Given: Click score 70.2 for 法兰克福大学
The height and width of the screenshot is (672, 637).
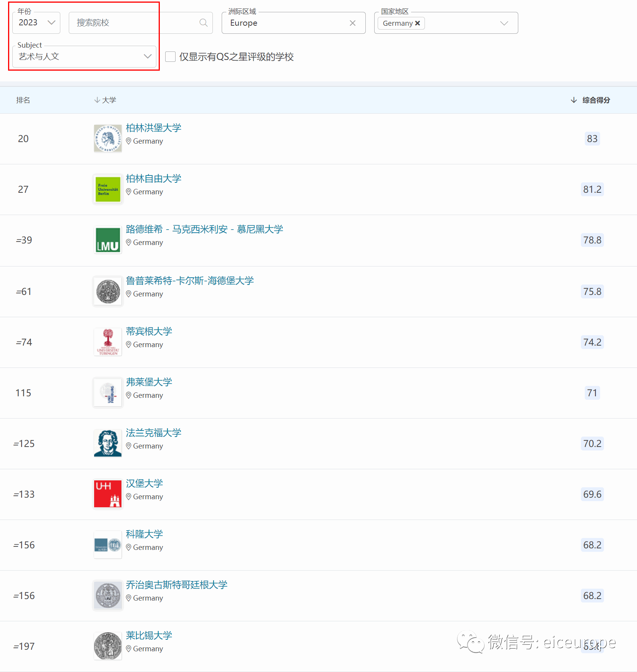Looking at the screenshot, I should coord(592,444).
